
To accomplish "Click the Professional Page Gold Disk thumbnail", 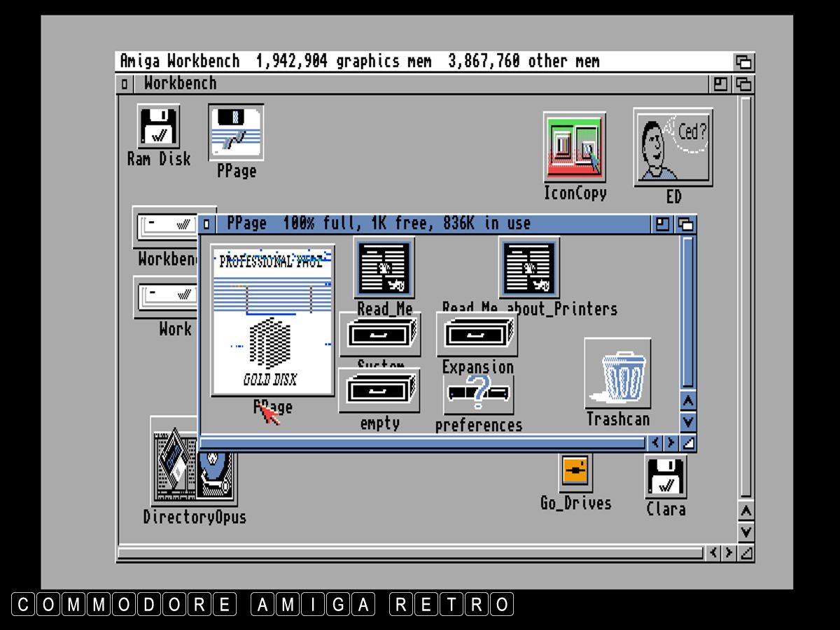I will [x=272, y=321].
